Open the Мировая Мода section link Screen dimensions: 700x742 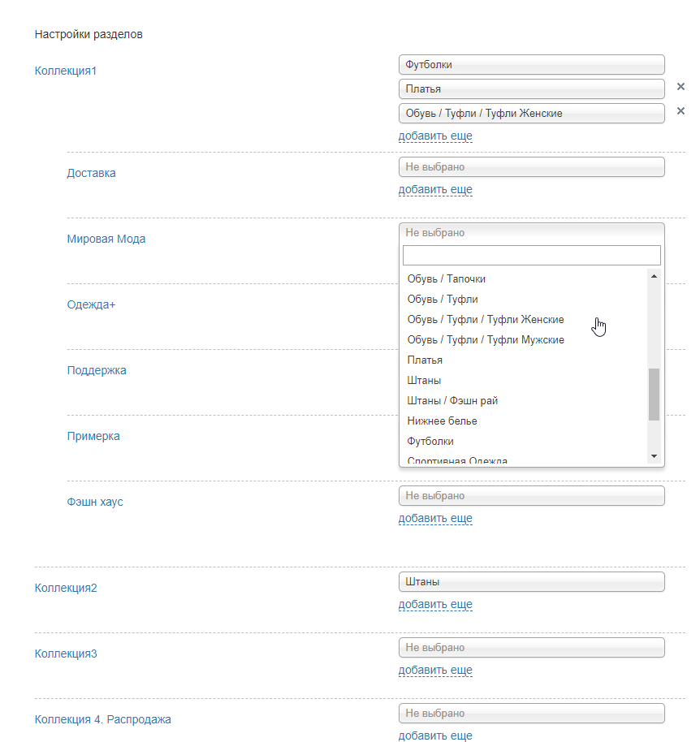tap(106, 239)
